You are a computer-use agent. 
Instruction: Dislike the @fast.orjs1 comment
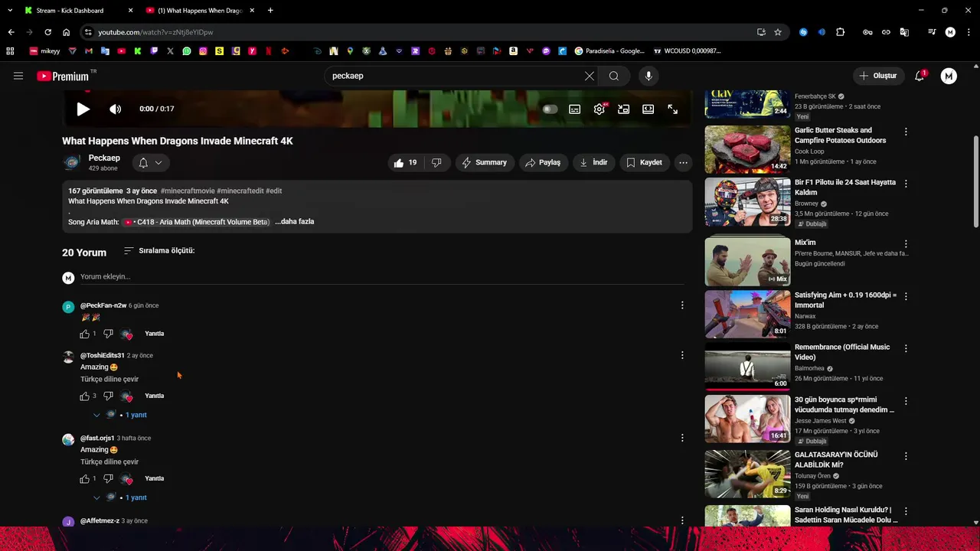(108, 478)
